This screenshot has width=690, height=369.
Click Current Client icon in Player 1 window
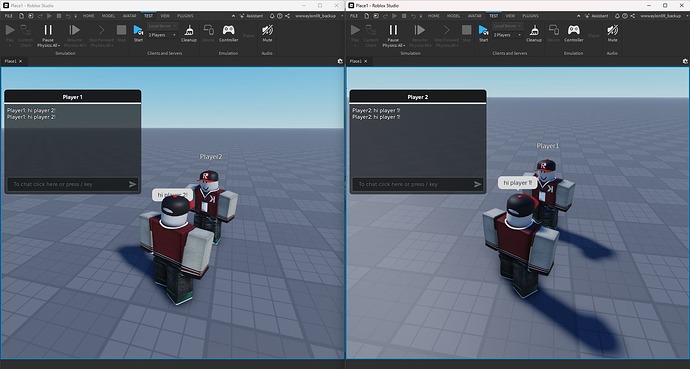point(26,30)
